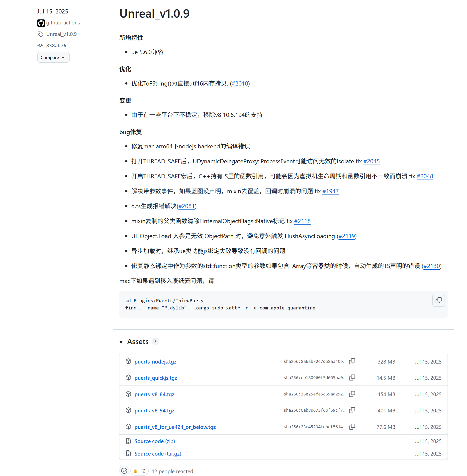Open issue #2045 link
The height and width of the screenshot is (476, 467).
click(371, 161)
